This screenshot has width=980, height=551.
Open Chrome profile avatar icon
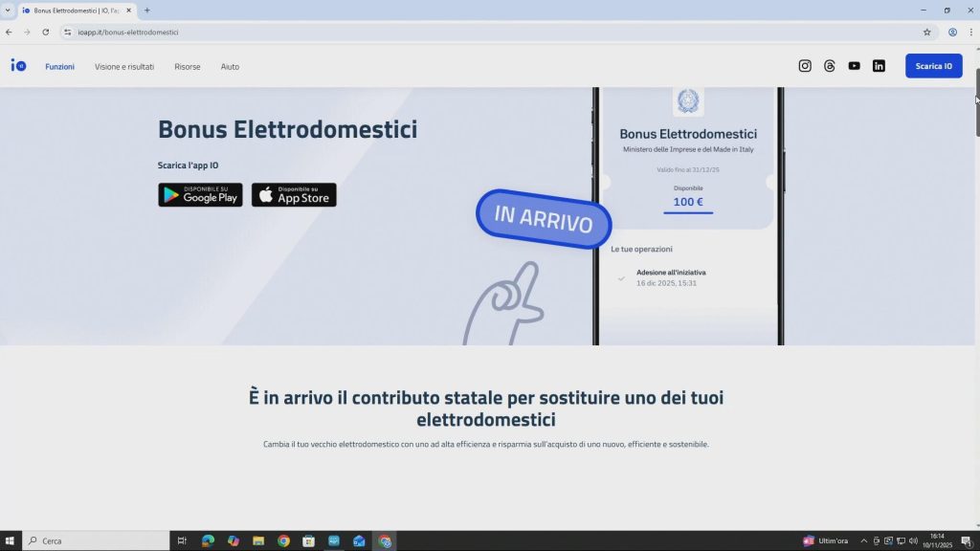[x=952, y=32]
